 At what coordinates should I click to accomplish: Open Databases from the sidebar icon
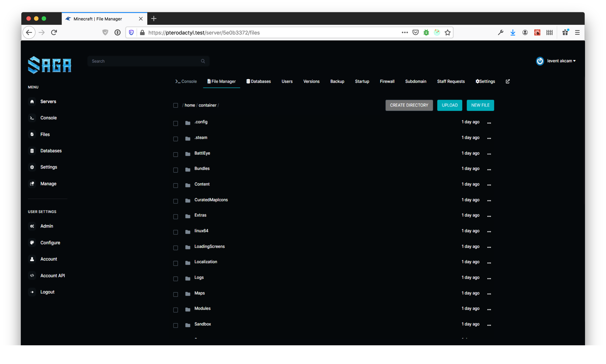click(x=32, y=151)
